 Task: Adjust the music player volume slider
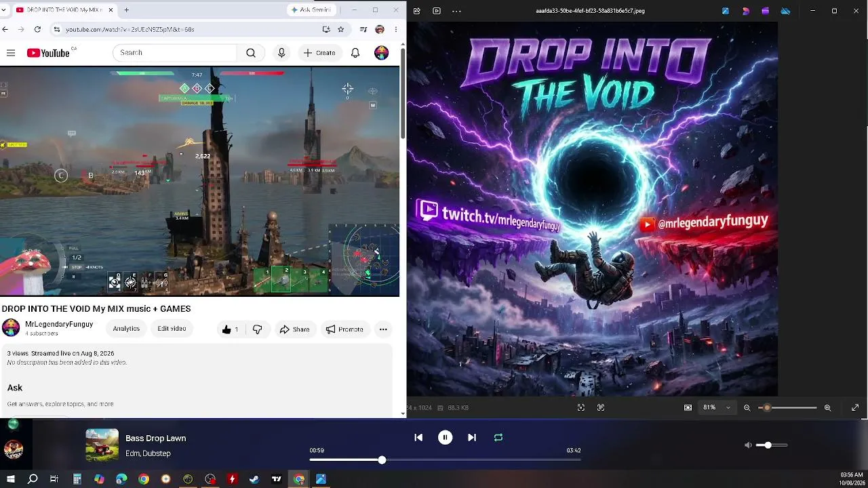(773, 445)
